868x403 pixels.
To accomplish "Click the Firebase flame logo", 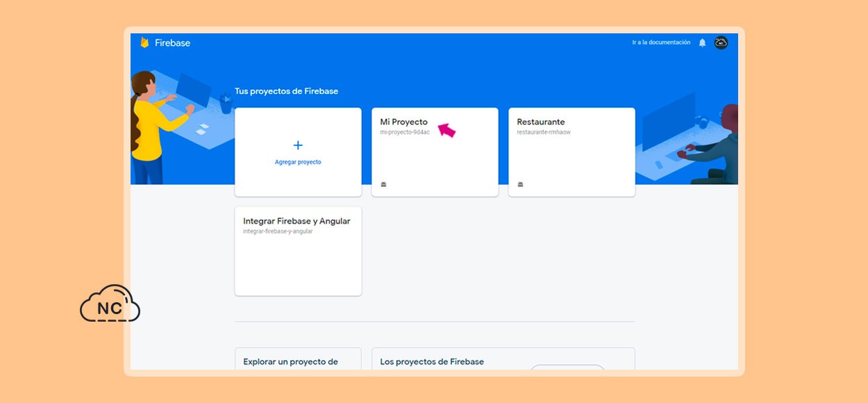I will coord(144,42).
